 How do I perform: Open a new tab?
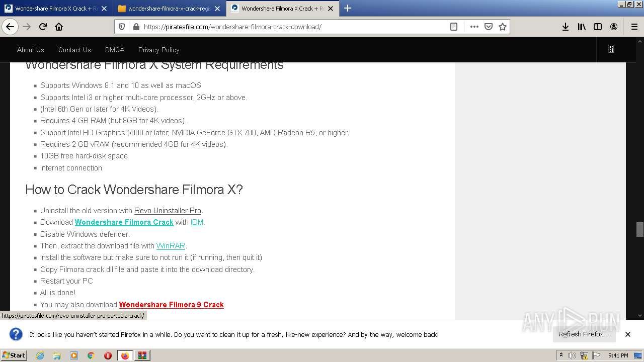pos(348,8)
